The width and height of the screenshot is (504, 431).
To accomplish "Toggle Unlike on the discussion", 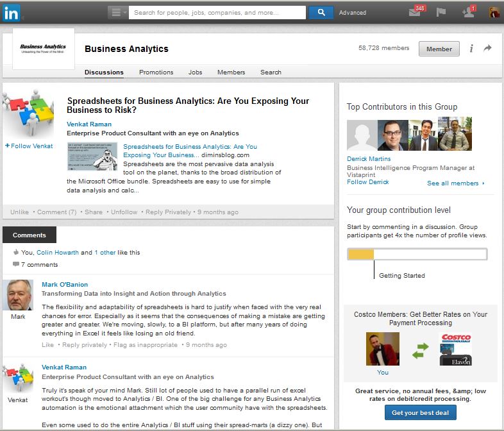I will (x=19, y=212).
